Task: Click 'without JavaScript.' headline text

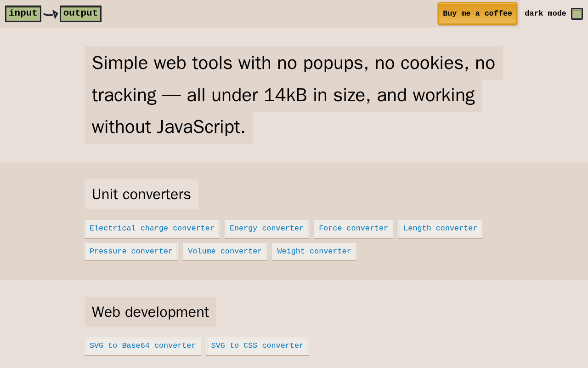Action: [169, 127]
